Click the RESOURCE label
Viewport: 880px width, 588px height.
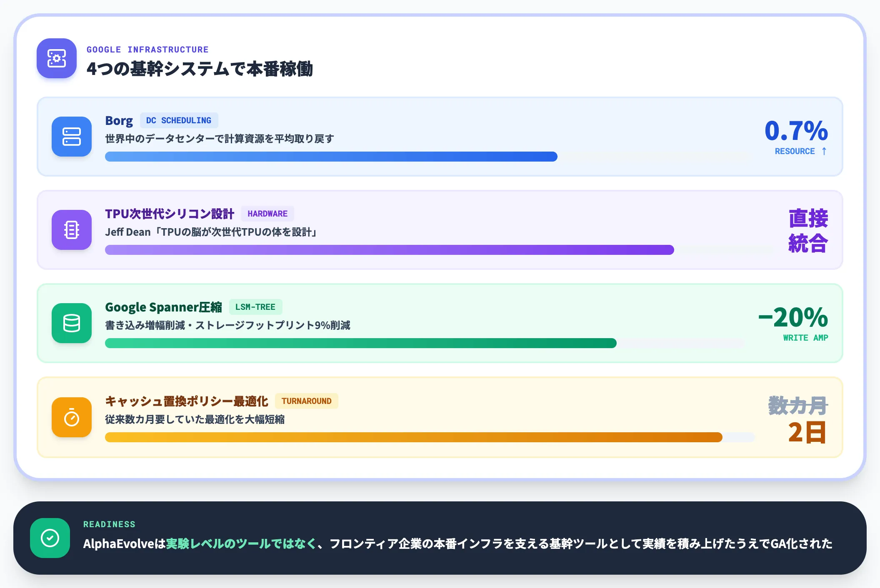click(x=795, y=151)
